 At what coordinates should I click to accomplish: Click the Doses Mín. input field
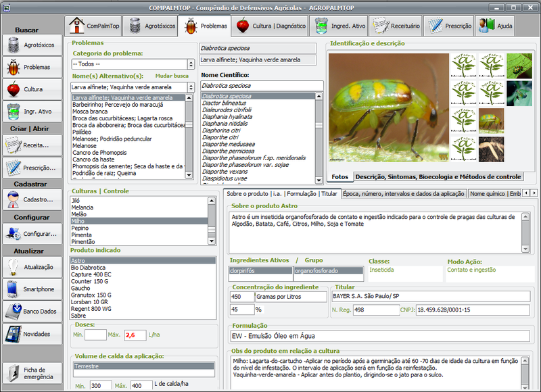tap(95, 335)
